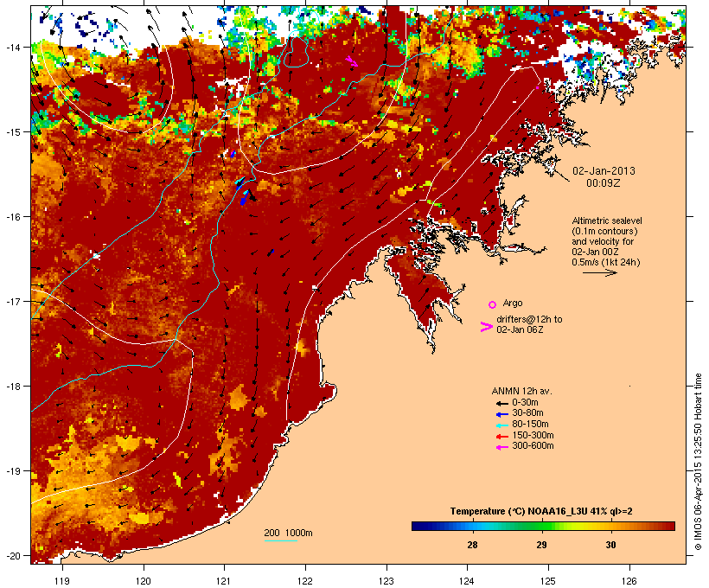Click the black 0-30m legend arrow
Screen dimensions: 709x588
coord(501,404)
